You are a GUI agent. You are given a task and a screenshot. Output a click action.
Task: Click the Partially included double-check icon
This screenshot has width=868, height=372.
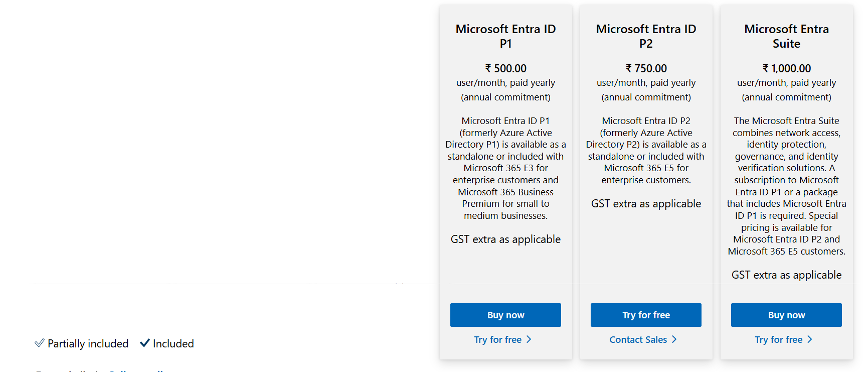[x=40, y=343]
